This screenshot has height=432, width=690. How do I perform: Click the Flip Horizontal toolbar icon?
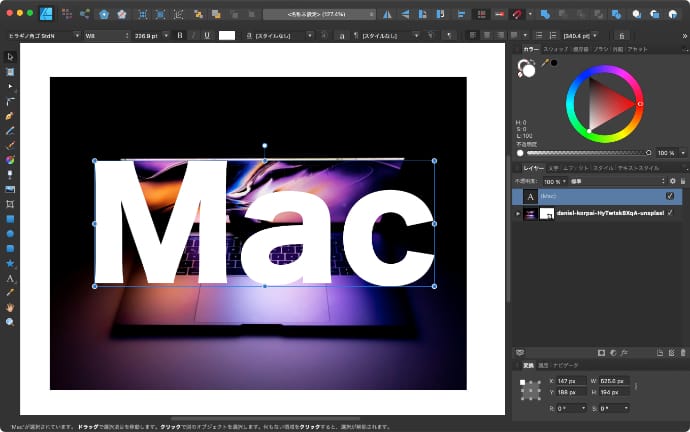tap(387, 15)
